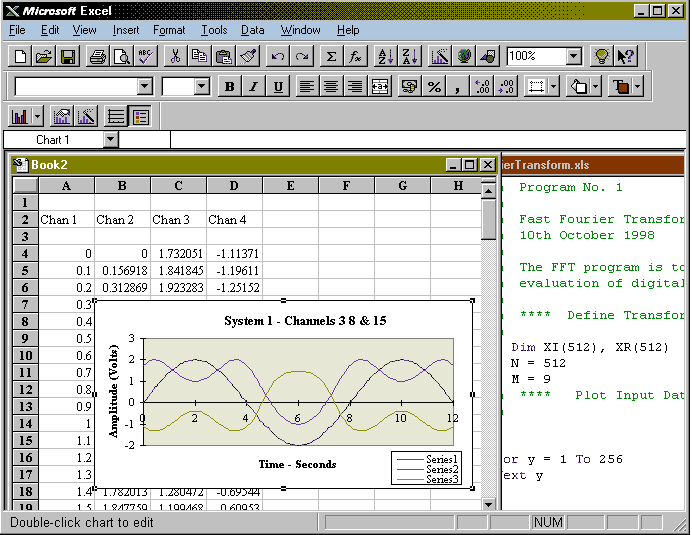692x535 pixels.
Task: Merge cells with Center Across Columns icon
Action: [x=380, y=87]
